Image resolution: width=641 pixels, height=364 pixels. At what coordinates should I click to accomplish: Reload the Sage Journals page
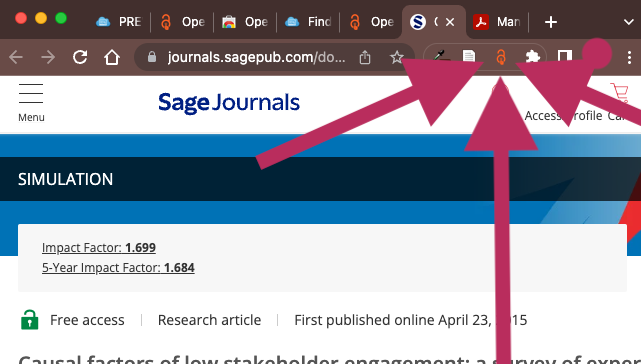click(x=80, y=57)
